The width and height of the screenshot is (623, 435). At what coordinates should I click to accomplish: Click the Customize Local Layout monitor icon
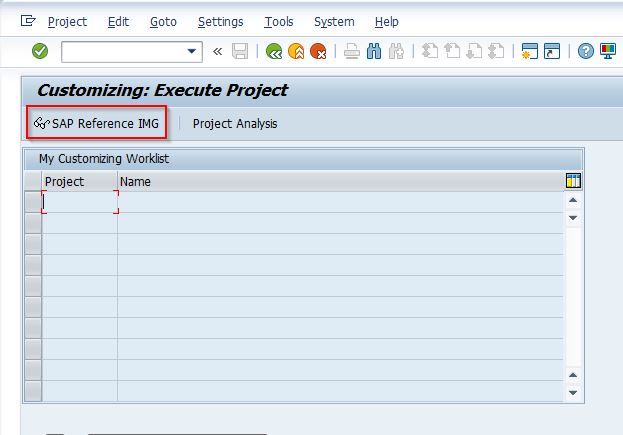coord(608,51)
